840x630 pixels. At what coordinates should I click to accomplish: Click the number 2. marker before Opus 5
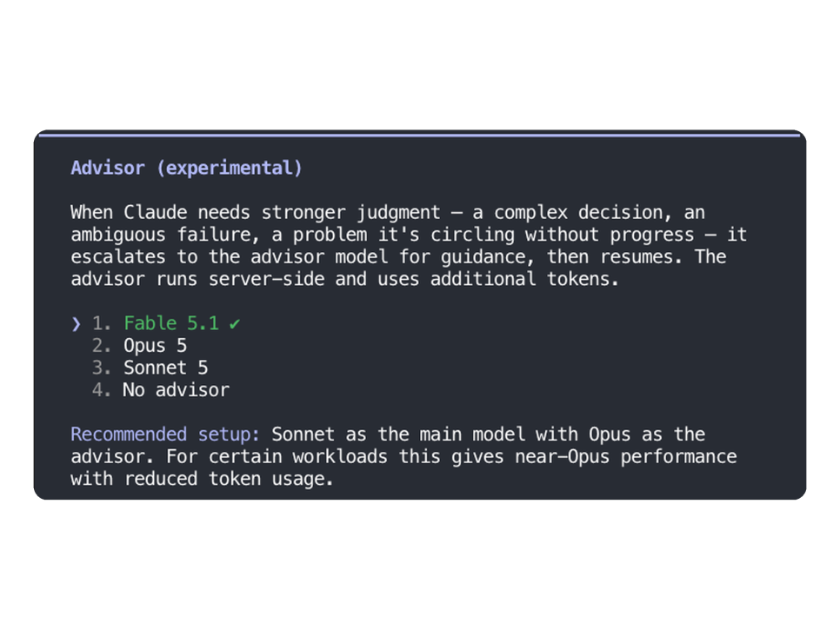pos(101,346)
